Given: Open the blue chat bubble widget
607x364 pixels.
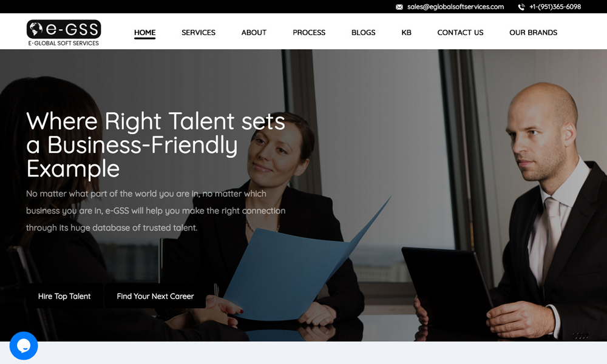Looking at the screenshot, I should 24,346.
